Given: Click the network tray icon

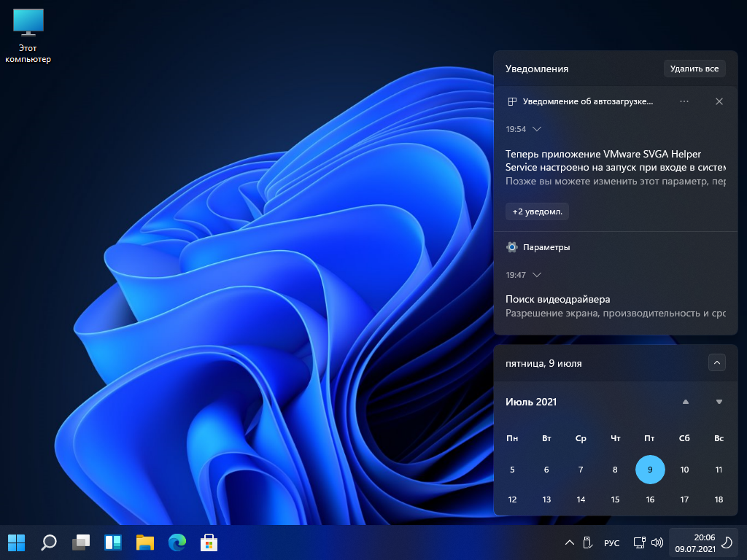Looking at the screenshot, I should point(639,542).
